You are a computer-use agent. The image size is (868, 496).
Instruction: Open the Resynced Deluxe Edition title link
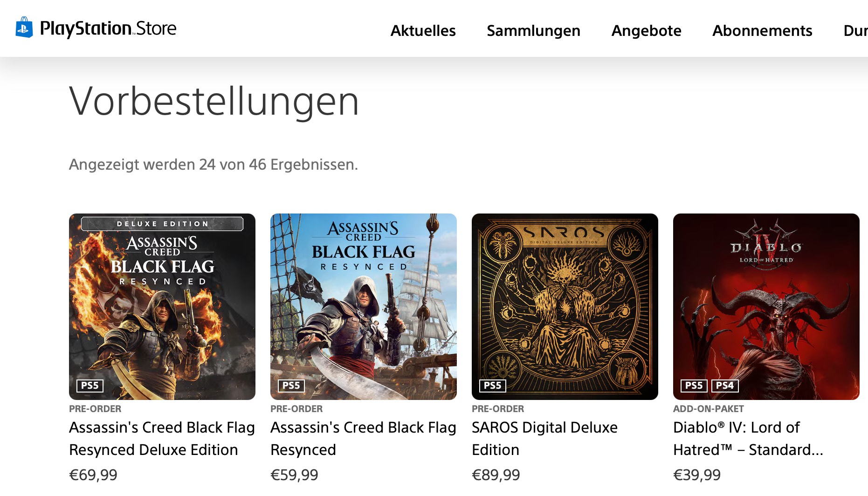162,438
